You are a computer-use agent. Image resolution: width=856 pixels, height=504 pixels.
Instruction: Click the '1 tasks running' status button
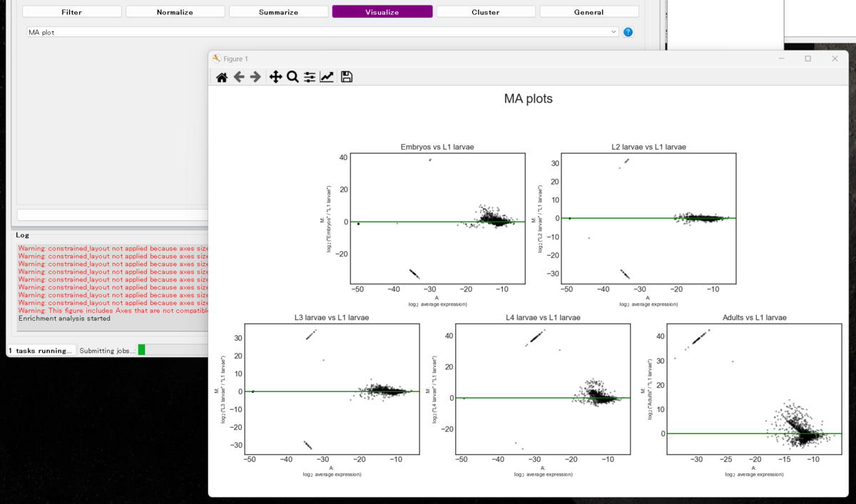pos(39,350)
